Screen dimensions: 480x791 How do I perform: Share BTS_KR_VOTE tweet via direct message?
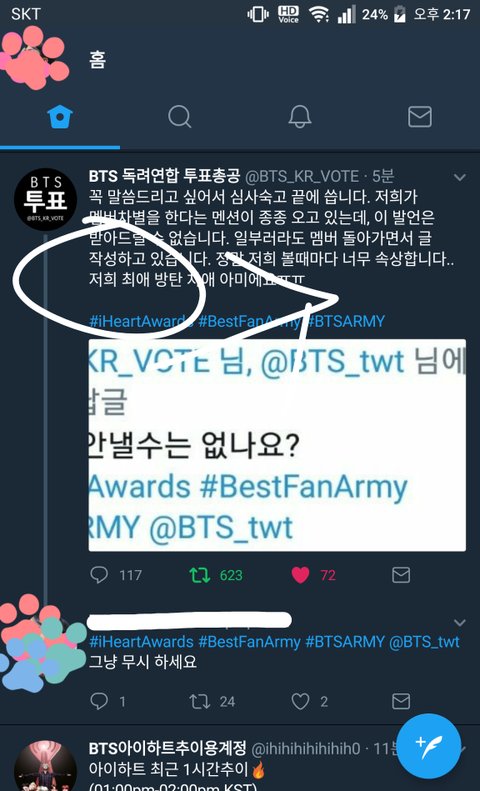[401, 575]
